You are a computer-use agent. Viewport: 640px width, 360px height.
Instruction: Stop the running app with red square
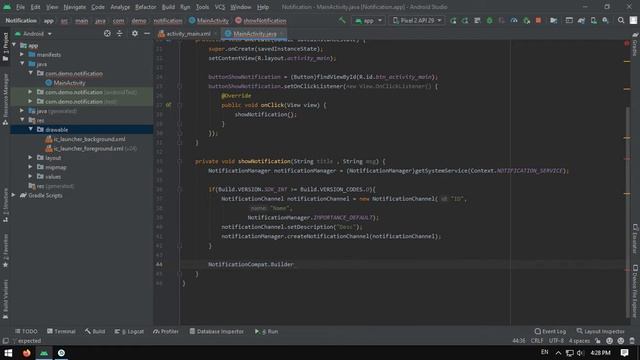538,20
